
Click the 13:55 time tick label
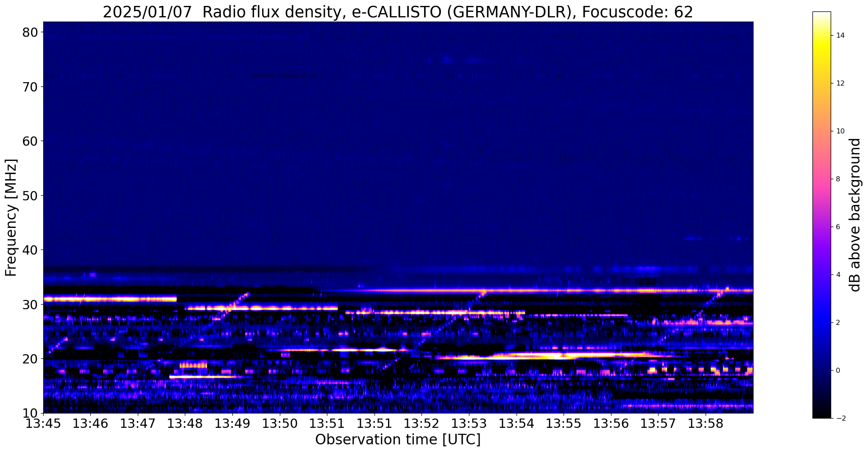(x=564, y=424)
